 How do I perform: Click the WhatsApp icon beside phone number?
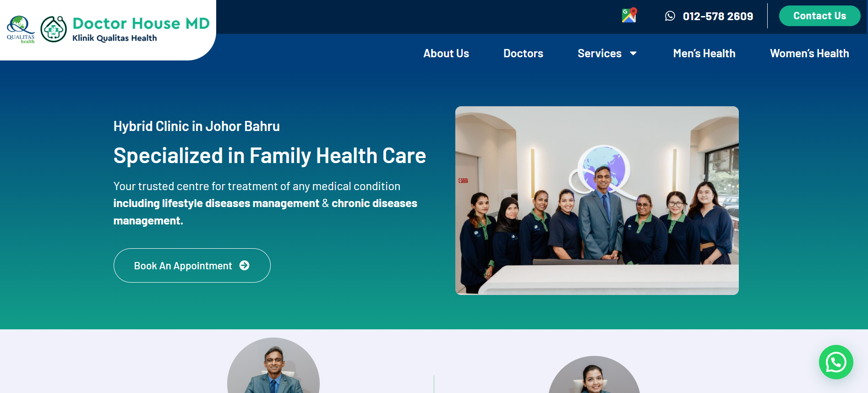(x=670, y=16)
